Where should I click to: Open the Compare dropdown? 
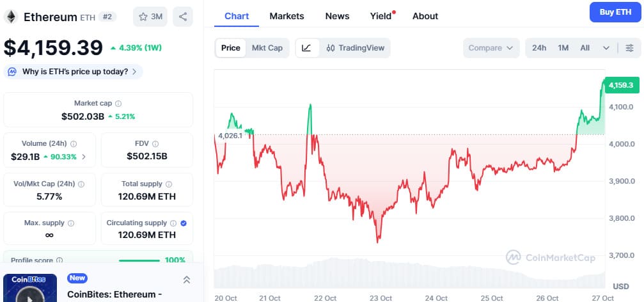pyautogui.click(x=491, y=48)
